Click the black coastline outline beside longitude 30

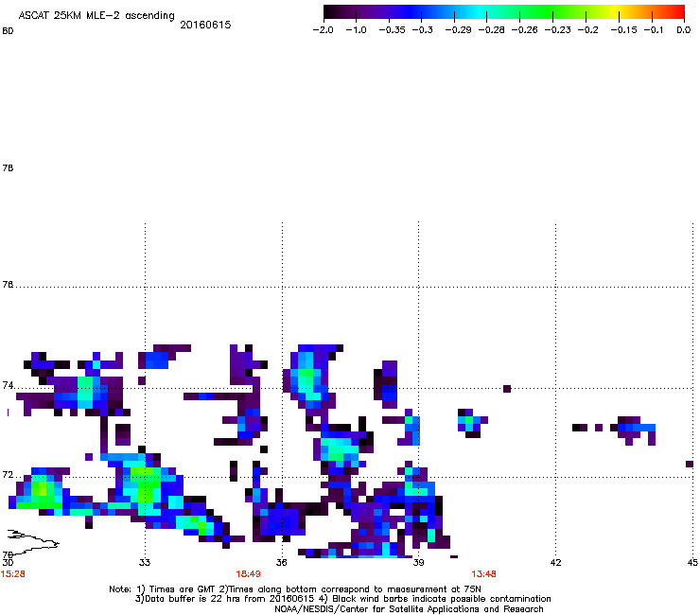click(x=33, y=541)
